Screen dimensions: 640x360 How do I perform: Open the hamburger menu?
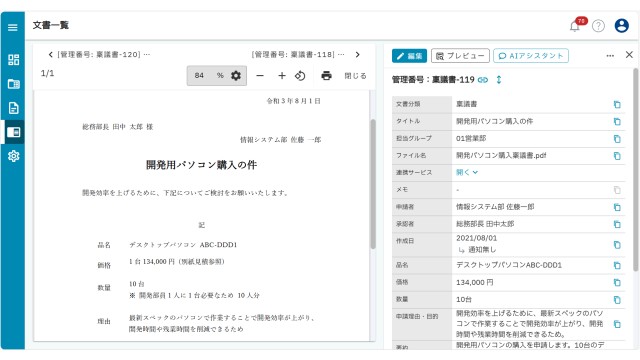click(13, 27)
